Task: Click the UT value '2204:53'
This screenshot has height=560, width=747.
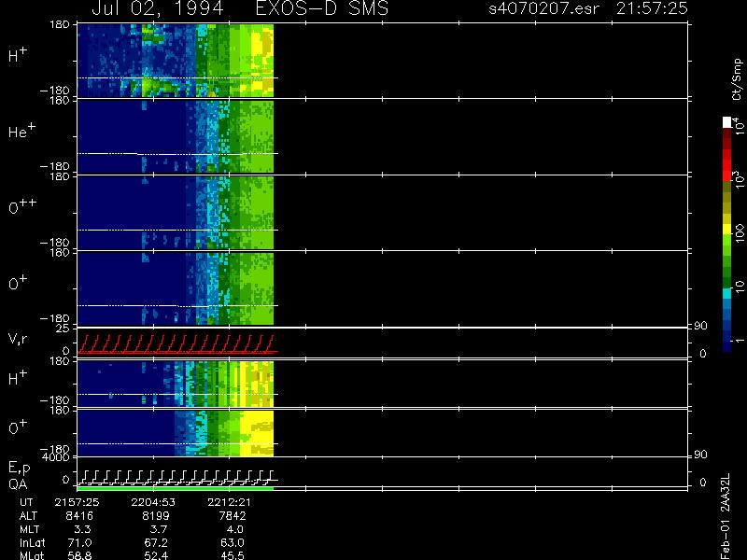Action: [x=153, y=502]
